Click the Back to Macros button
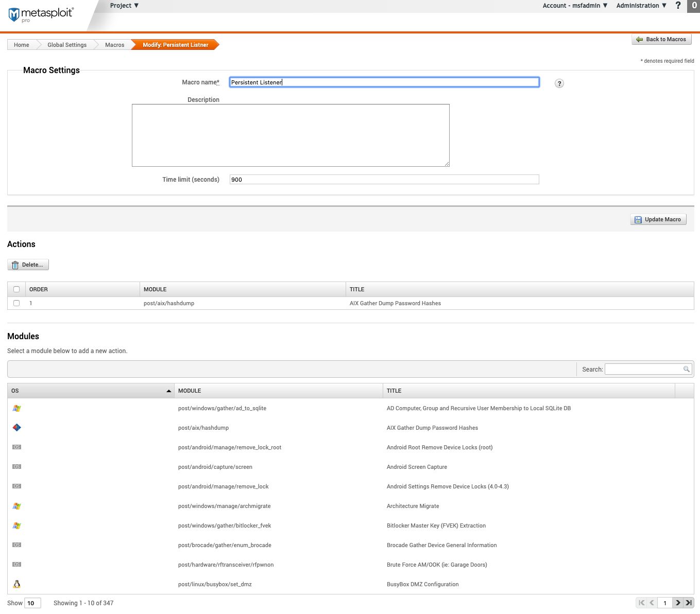Screen dimensions: 700x614 pos(661,39)
